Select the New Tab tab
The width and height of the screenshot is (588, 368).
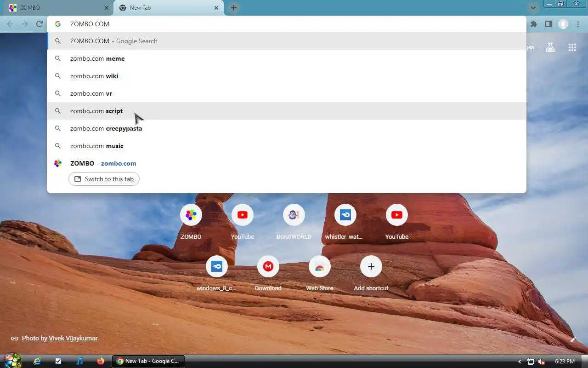169,8
